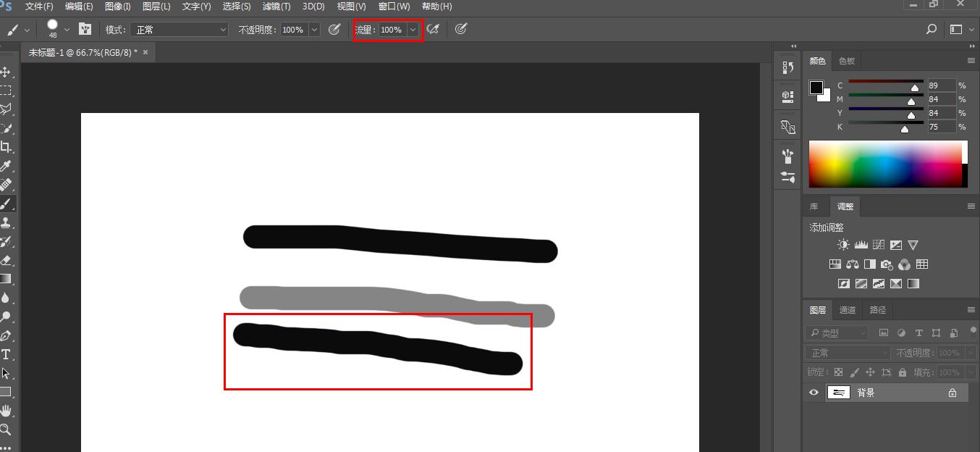Viewport: 980px width, 452px height.
Task: Expand the 不透明度 dropdown arrow in options bar
Action: [314, 30]
